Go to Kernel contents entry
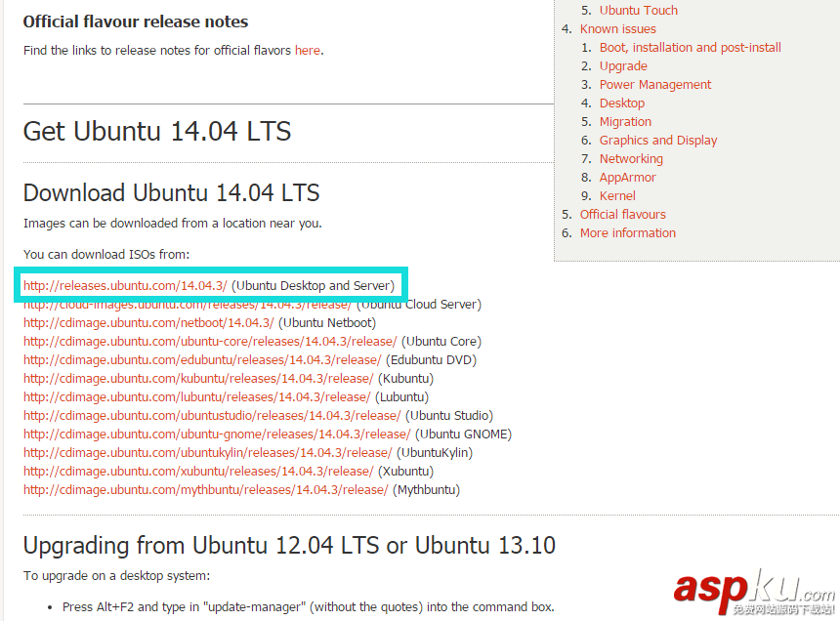 (617, 196)
